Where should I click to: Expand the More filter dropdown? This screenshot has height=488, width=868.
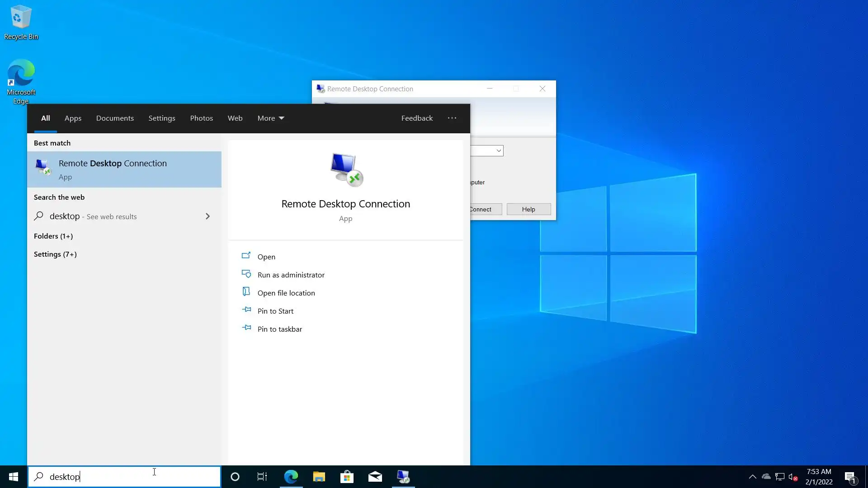(270, 118)
